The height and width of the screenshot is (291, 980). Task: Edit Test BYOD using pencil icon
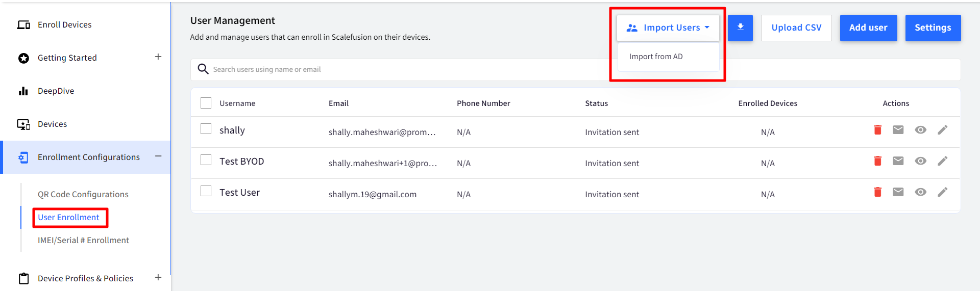(x=943, y=161)
